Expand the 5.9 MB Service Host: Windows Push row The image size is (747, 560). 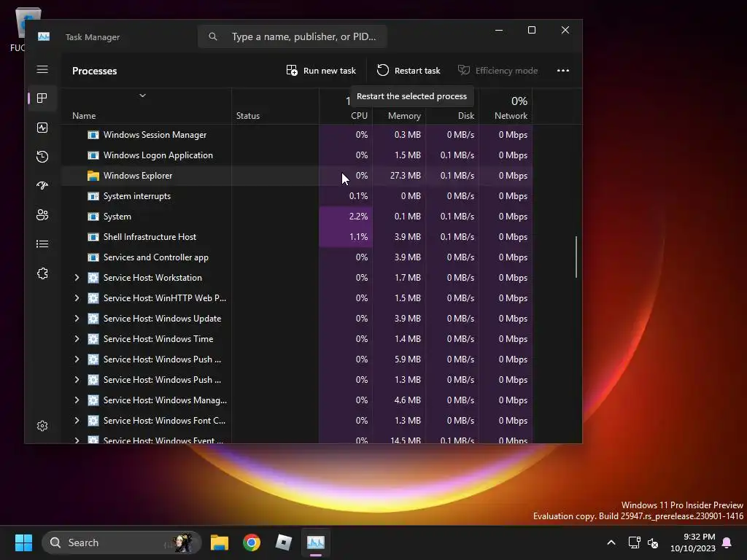(x=77, y=359)
